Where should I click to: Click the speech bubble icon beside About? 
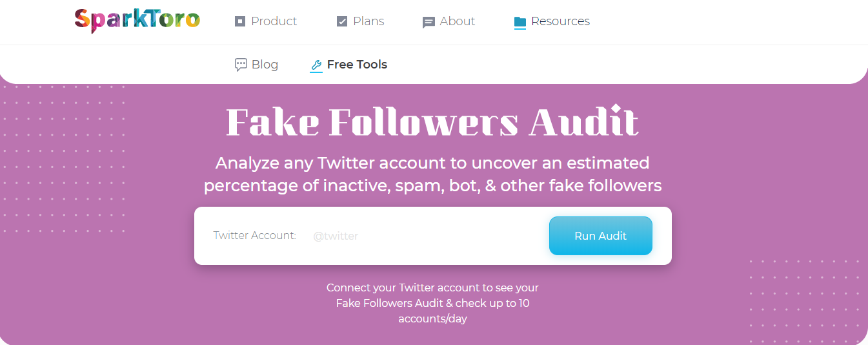[x=429, y=22]
